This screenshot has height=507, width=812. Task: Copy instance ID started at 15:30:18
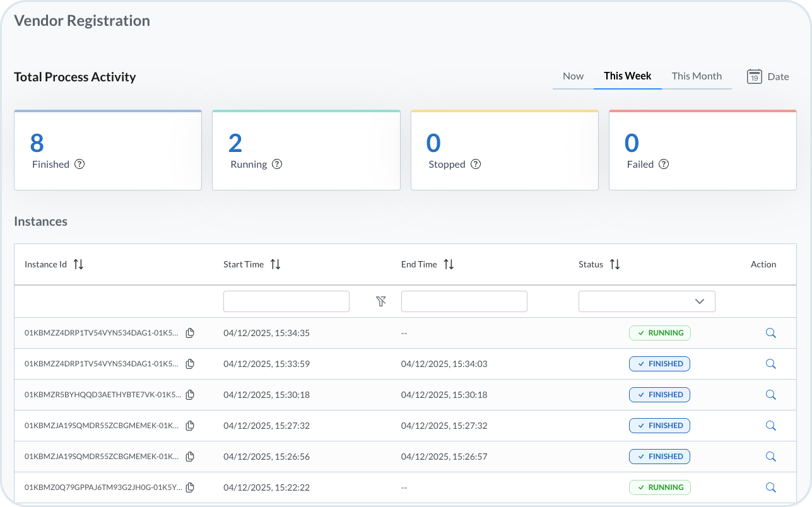click(x=190, y=395)
